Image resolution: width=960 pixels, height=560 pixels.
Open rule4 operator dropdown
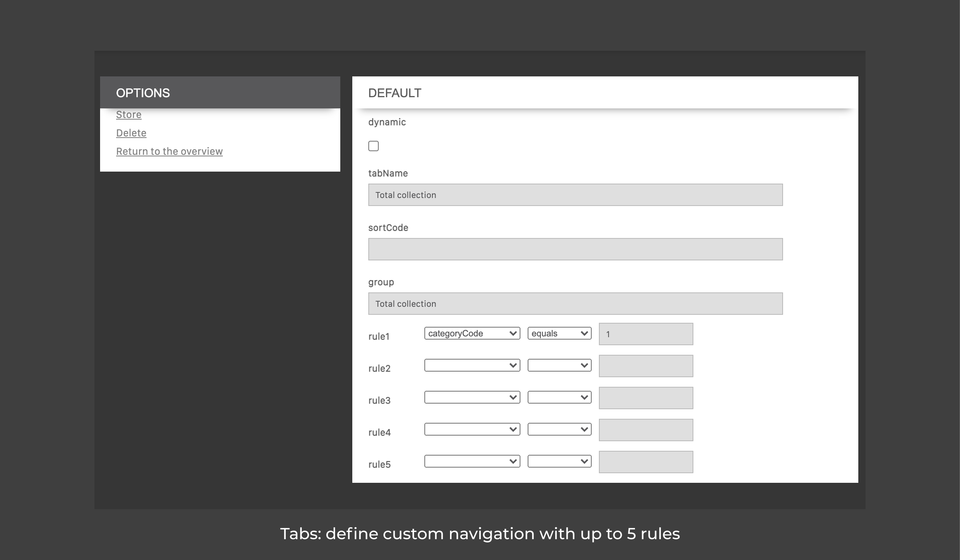559,429
